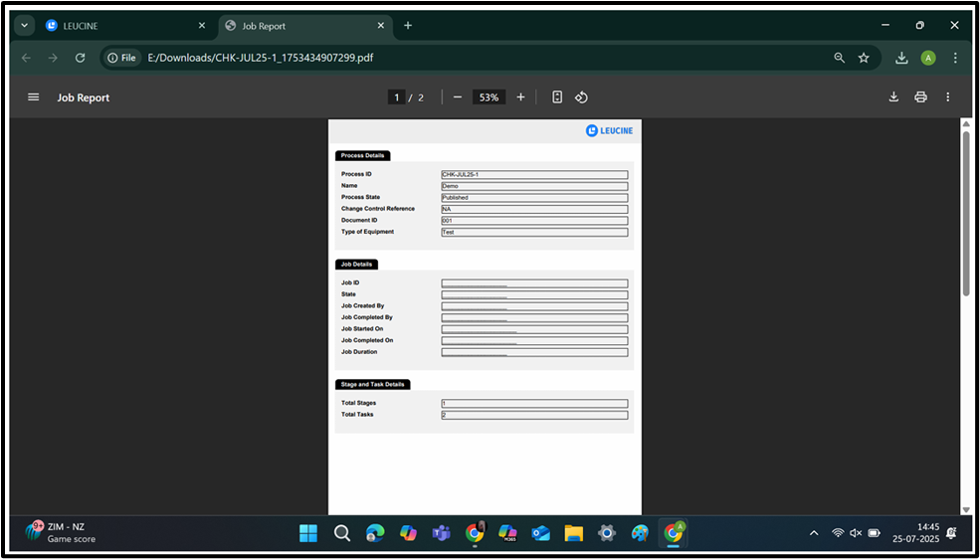Show hidden system tray icons chevron
This screenshot has height=559, width=980.
pyautogui.click(x=814, y=533)
